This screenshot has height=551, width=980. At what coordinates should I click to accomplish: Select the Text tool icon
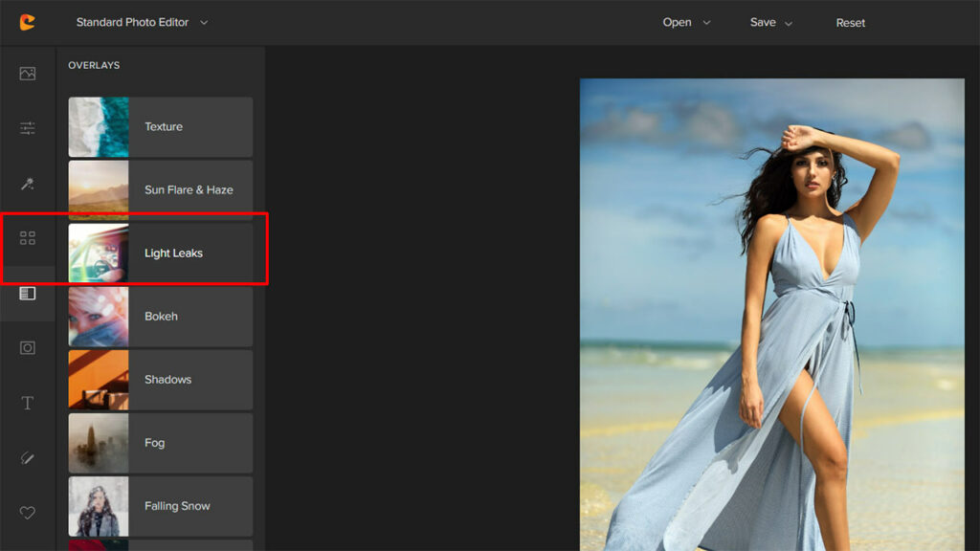(x=28, y=403)
